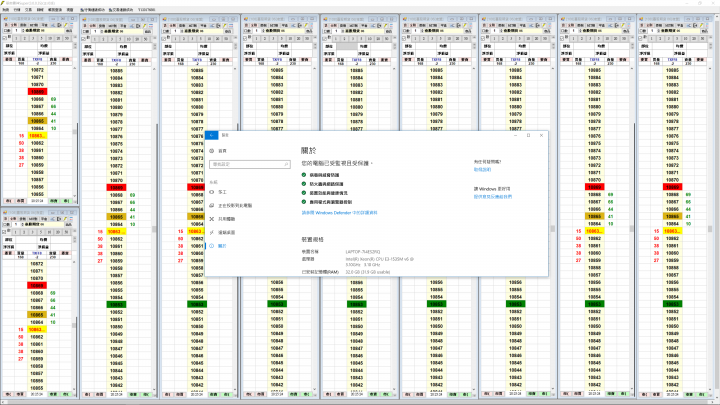Open Home via the gear icon in Settings
Viewport: 720px width, 405px height.
pyautogui.click(x=212, y=151)
